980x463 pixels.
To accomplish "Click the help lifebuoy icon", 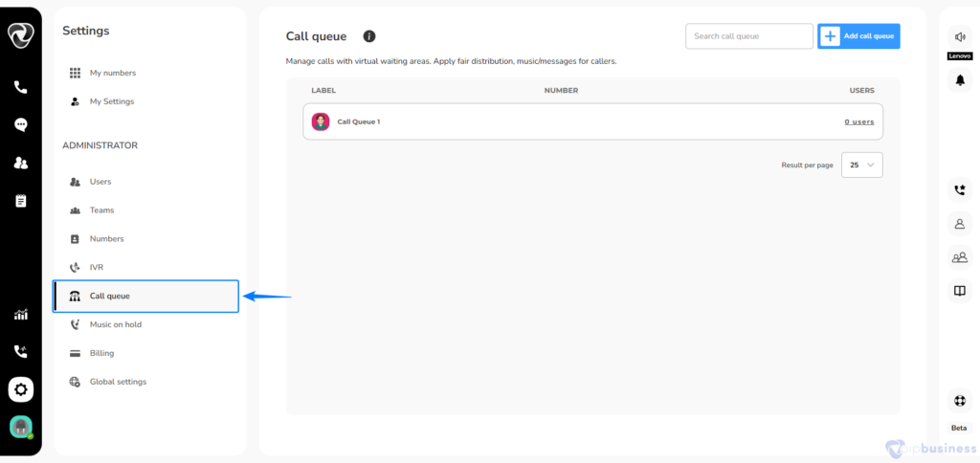I will [x=960, y=400].
